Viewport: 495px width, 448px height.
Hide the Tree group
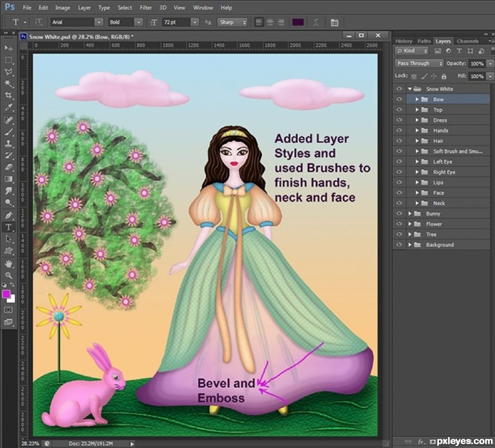click(399, 234)
